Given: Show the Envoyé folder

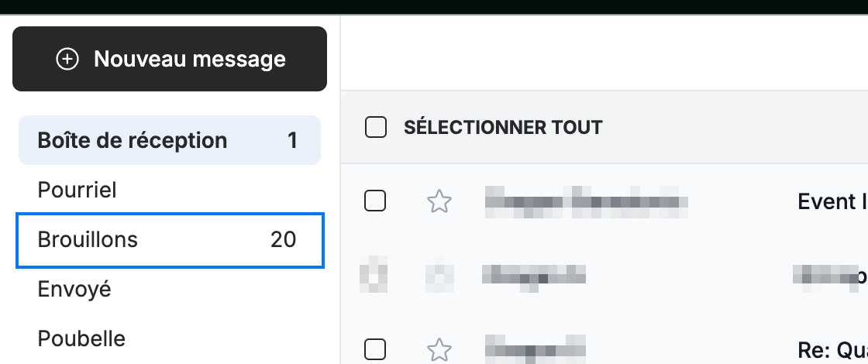Looking at the screenshot, I should tap(170, 290).
